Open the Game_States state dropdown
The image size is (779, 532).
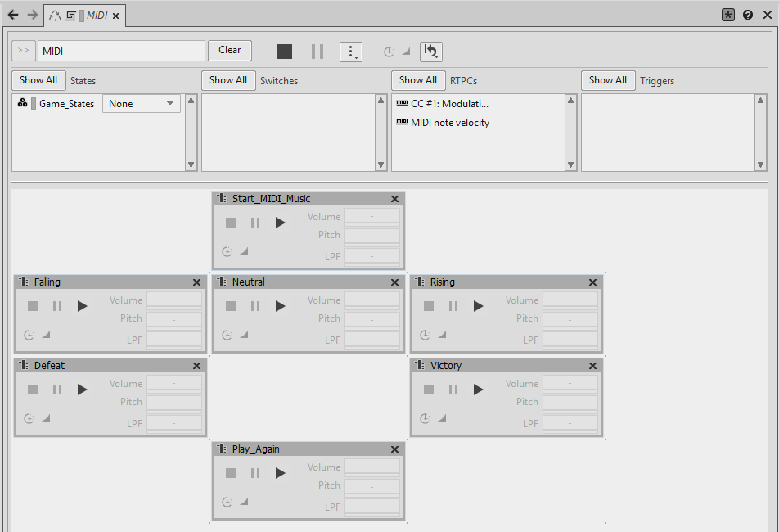pyautogui.click(x=142, y=104)
